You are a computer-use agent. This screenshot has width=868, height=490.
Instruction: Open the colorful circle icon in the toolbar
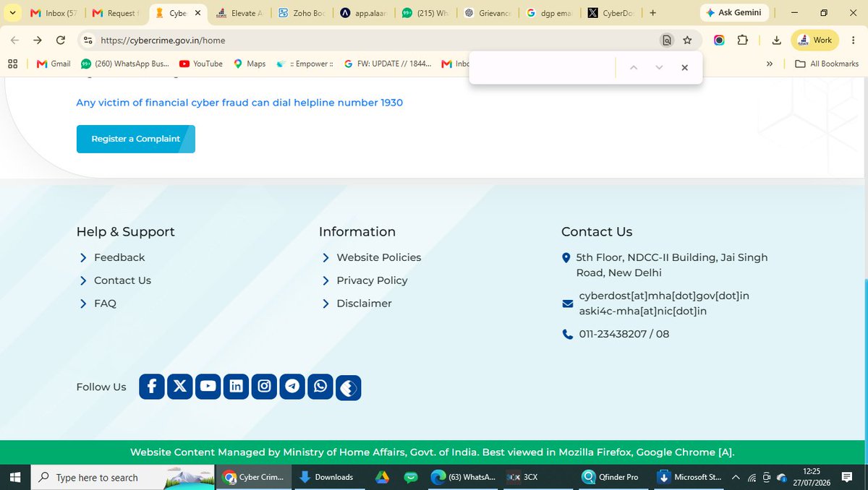click(x=719, y=40)
